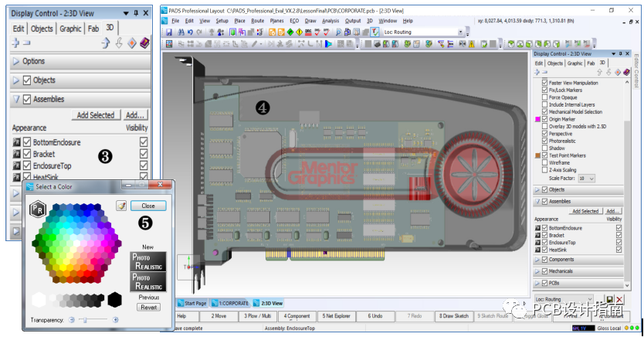Viewport: 644px width, 337px height.
Task: Click the 8 Draw Sketch function key button
Action: click(454, 316)
